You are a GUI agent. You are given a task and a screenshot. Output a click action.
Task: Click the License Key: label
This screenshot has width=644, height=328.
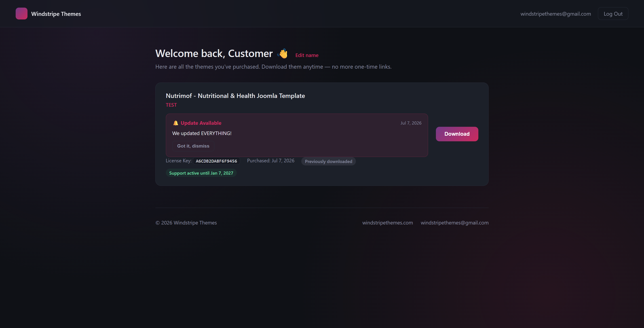pyautogui.click(x=179, y=161)
